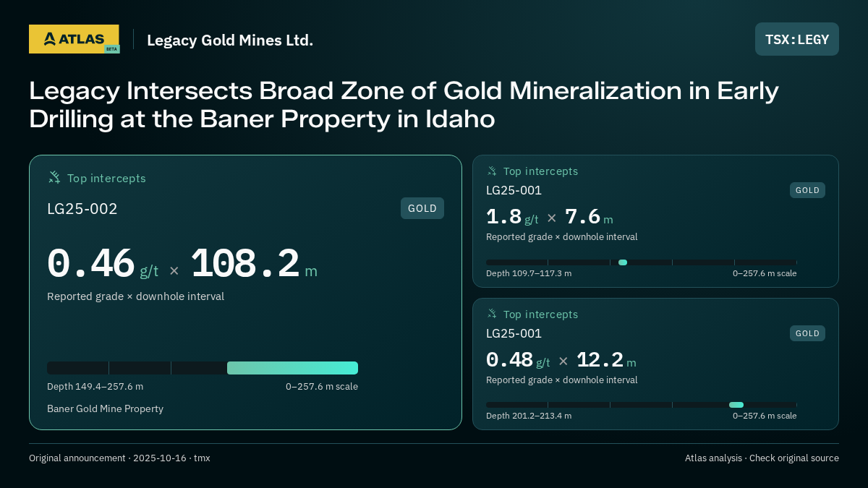The image size is (868, 488).
Task: Click the GOLD tag on the 1.8 g/t card
Action: pos(807,190)
